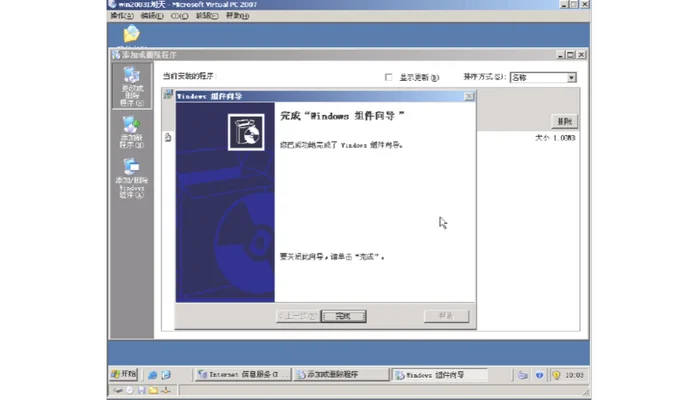694x400 pixels.
Task: Click the security shield tray icon
Action: point(556,375)
